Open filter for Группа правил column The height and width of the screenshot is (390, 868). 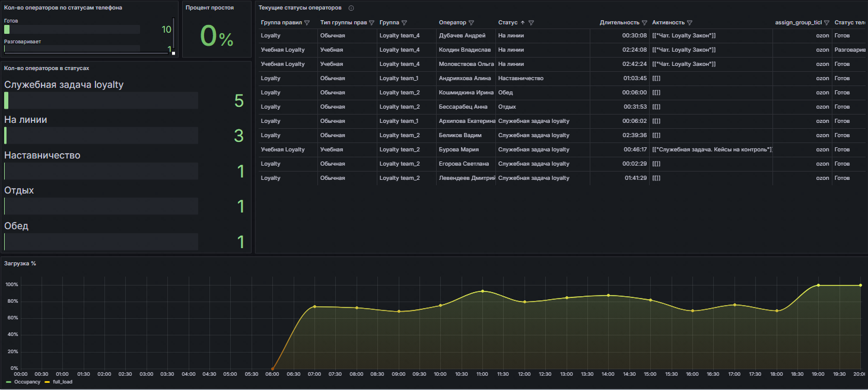click(307, 23)
